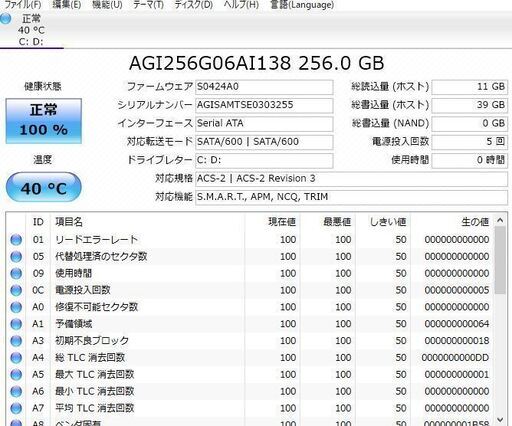Image resolution: width=512 pixels, height=426 pixels.
Task: Click status icon for row 09 使用時間
Action: click(x=16, y=273)
